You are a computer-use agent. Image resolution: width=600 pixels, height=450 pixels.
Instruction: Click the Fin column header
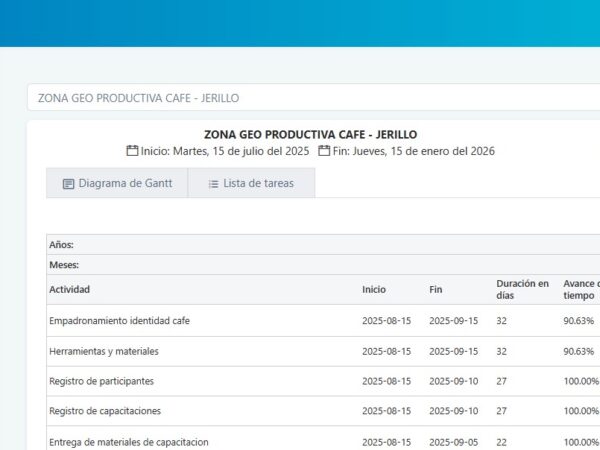435,290
